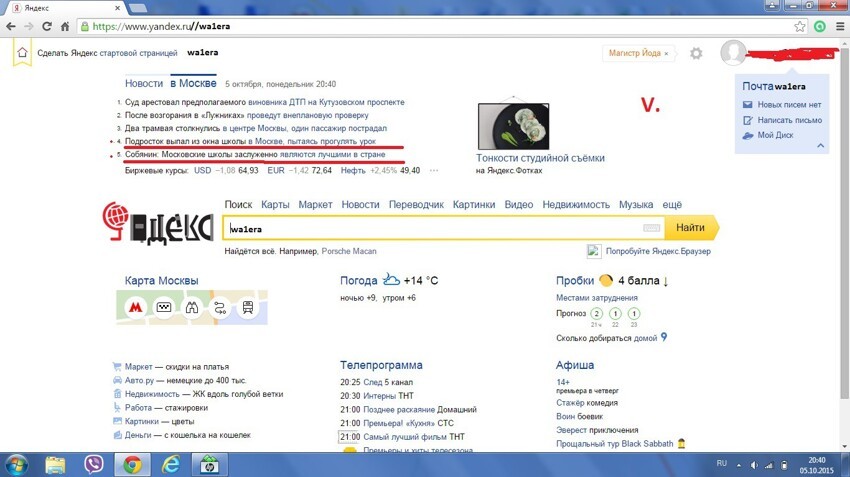Switch to the Новости tab

[x=144, y=83]
